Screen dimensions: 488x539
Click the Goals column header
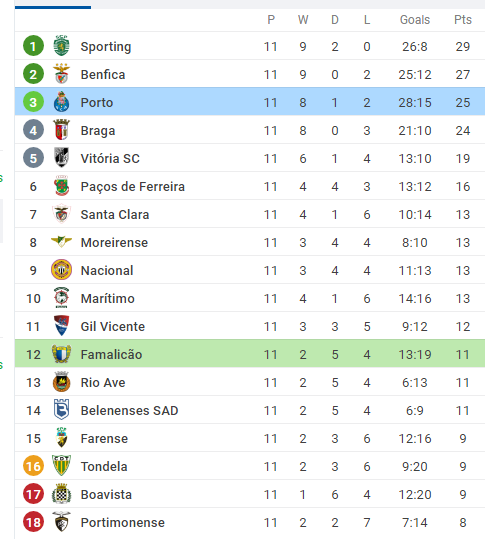(x=415, y=20)
